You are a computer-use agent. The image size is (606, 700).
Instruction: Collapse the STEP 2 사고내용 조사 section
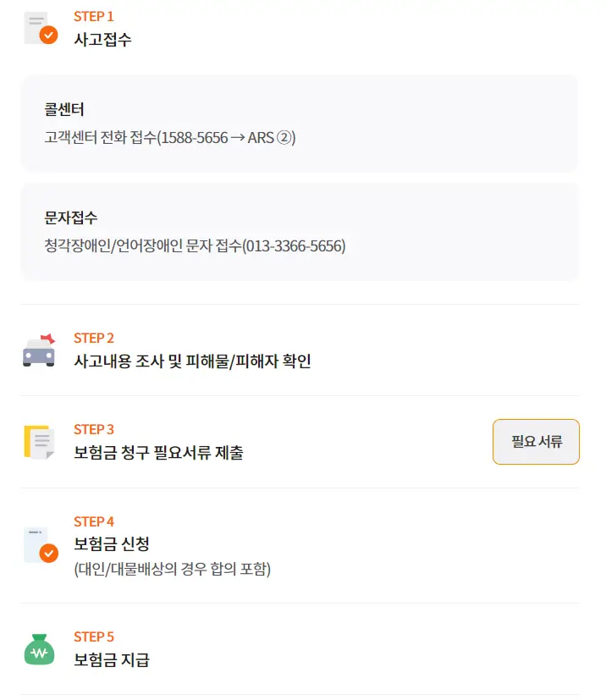click(192, 350)
